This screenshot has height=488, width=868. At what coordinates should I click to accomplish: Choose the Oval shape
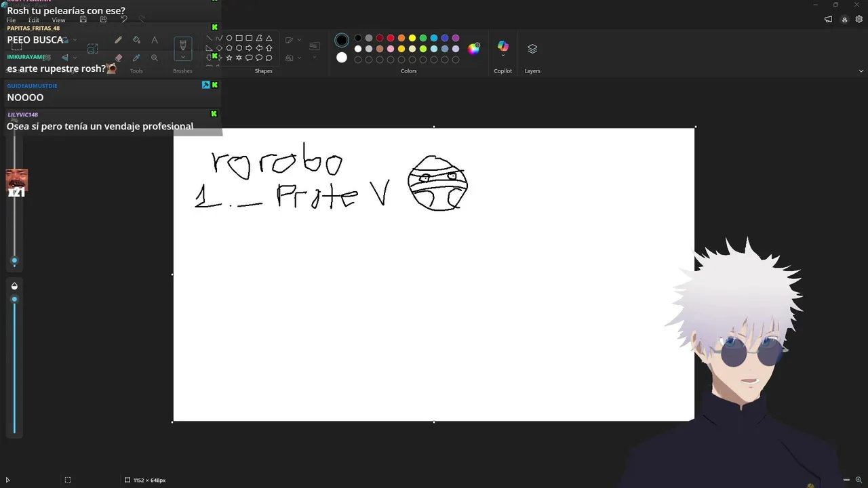[x=229, y=38]
